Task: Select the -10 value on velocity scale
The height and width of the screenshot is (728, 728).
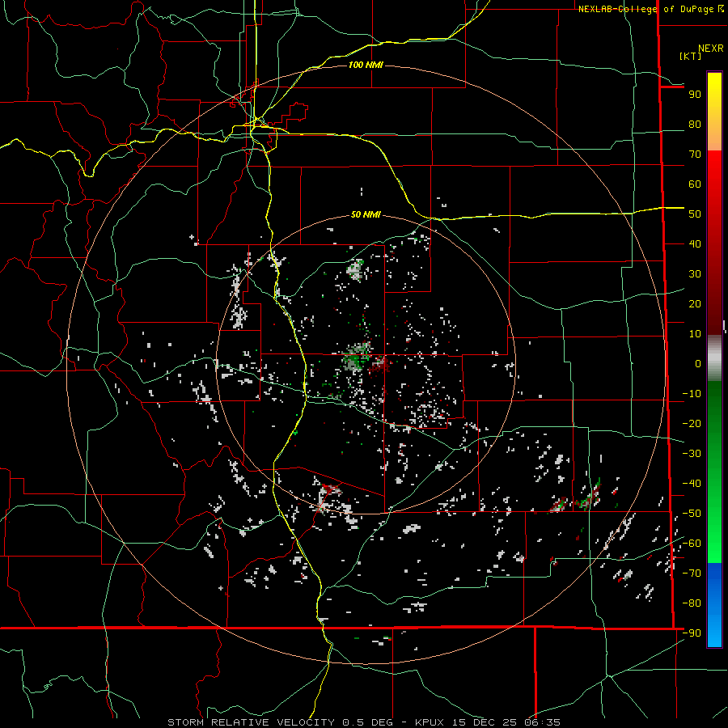Action: [692, 394]
